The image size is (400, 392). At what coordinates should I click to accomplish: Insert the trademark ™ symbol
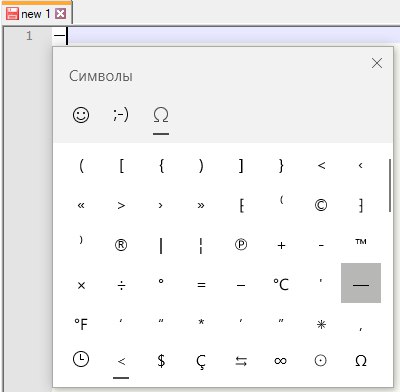click(361, 242)
